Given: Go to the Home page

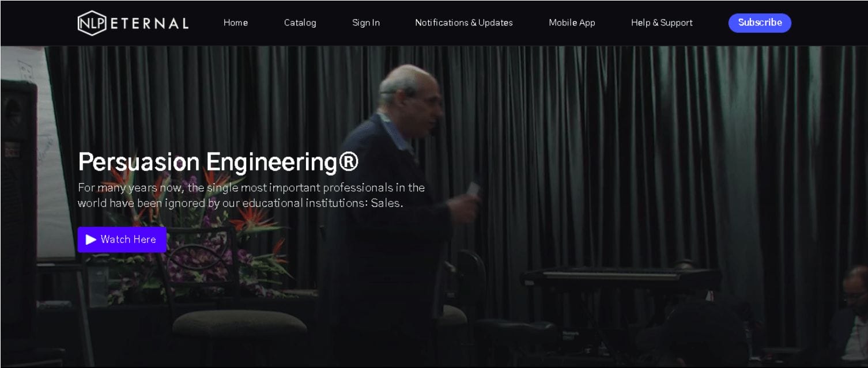Looking at the screenshot, I should click(236, 23).
